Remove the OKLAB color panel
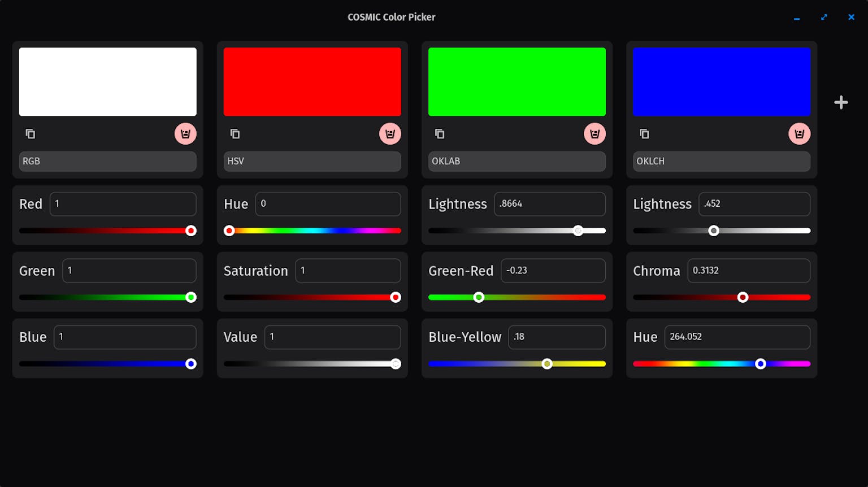 coord(594,133)
